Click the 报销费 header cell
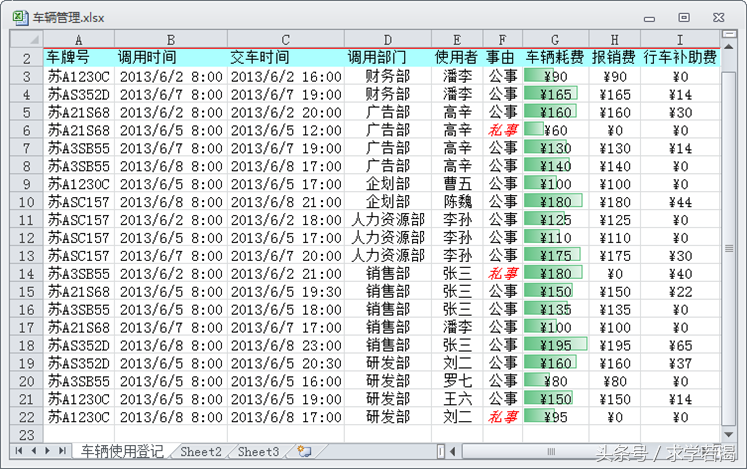Viewport: 747px width, 469px height. (x=615, y=58)
